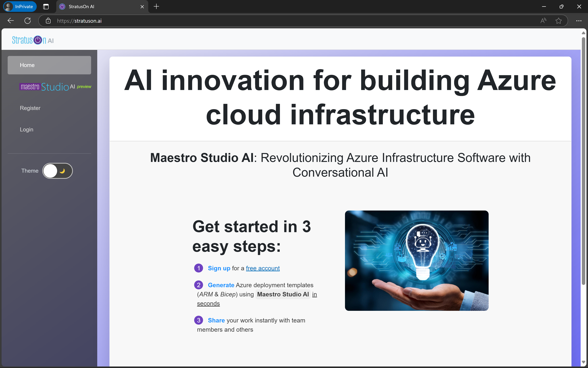Click the Maestro Studio AI highlighted label
The image size is (588, 368).
283,294
